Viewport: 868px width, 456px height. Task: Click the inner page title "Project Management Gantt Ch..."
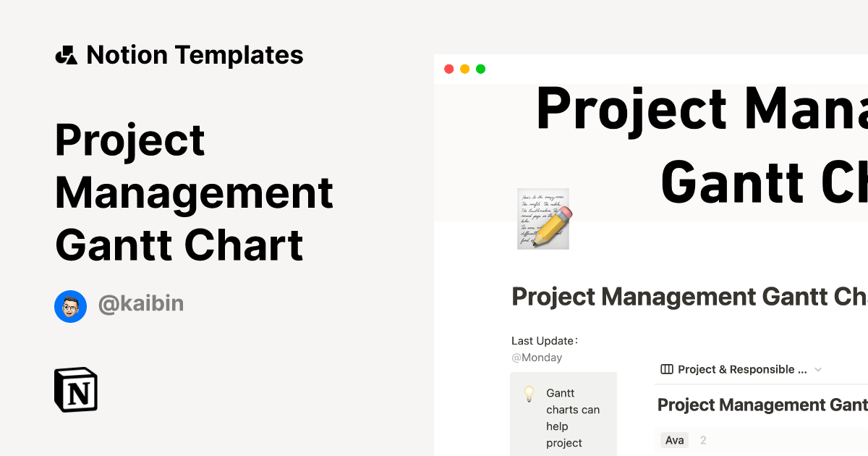point(687,297)
